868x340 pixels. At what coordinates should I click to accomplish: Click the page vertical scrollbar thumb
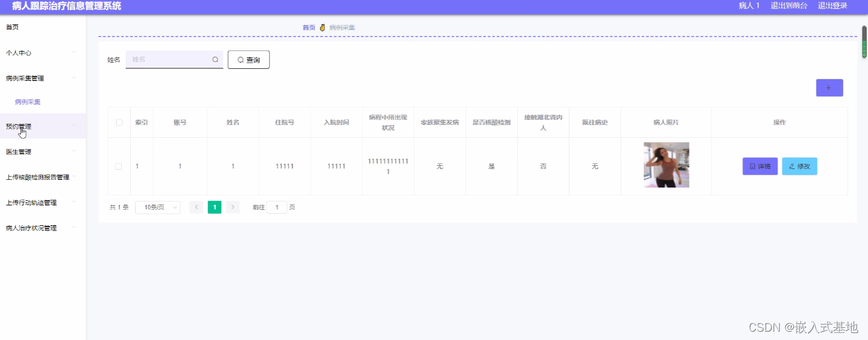tap(865, 41)
